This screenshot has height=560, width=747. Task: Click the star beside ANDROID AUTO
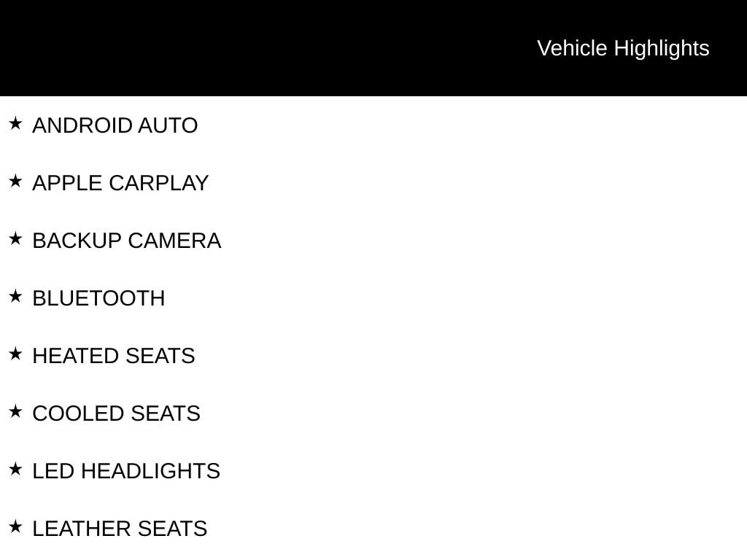tap(15, 123)
